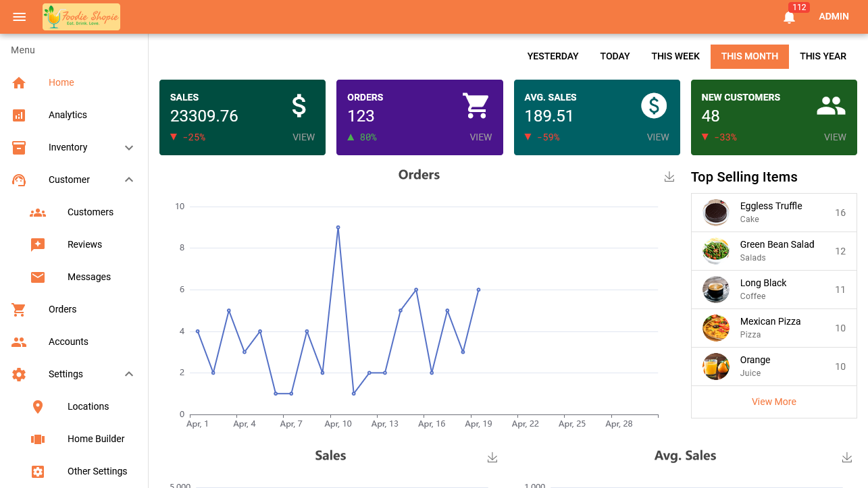Select the THIS YEAR period tab
Screen dimensions: 868x488
(823, 56)
